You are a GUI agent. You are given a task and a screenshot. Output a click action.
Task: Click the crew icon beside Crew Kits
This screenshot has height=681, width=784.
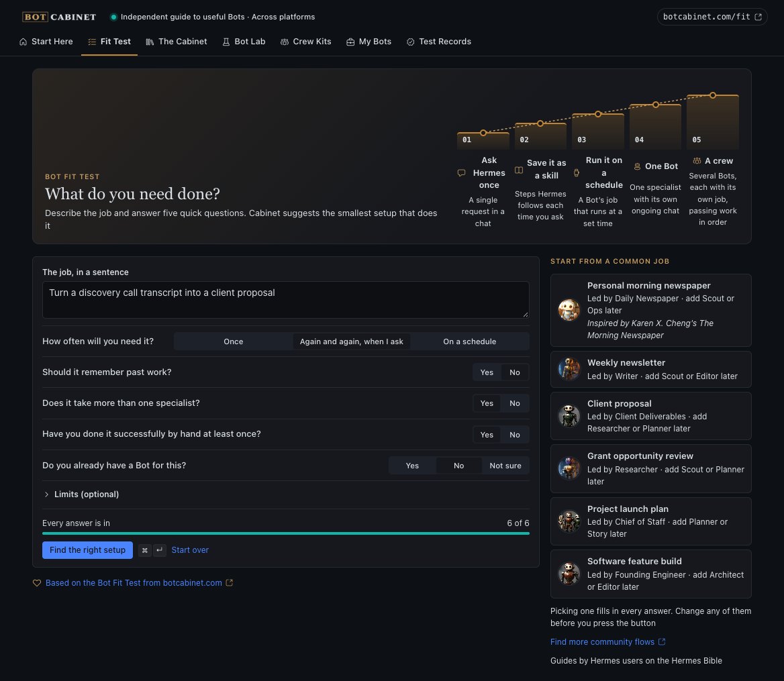pos(285,42)
